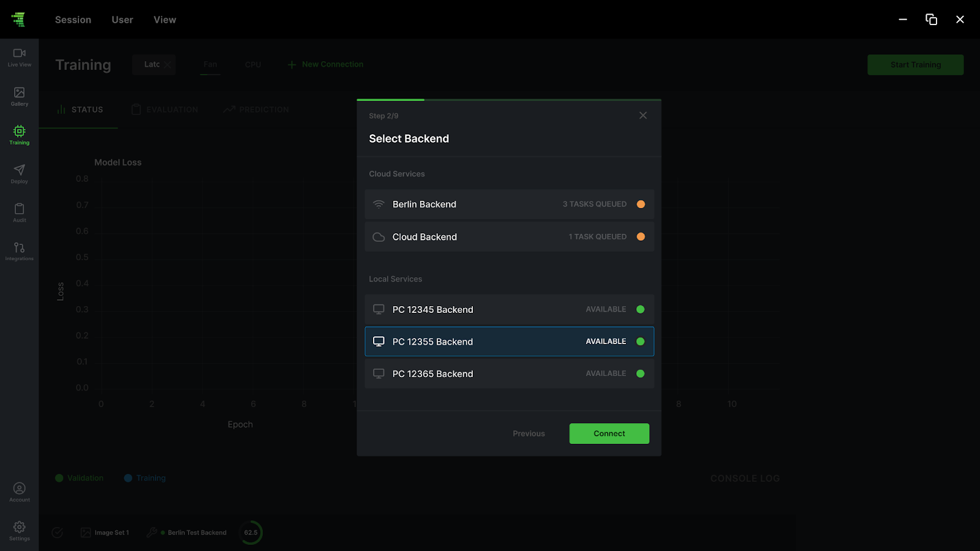This screenshot has width=980, height=551.
Task: Click the Model Loss chart title
Action: pyautogui.click(x=118, y=162)
